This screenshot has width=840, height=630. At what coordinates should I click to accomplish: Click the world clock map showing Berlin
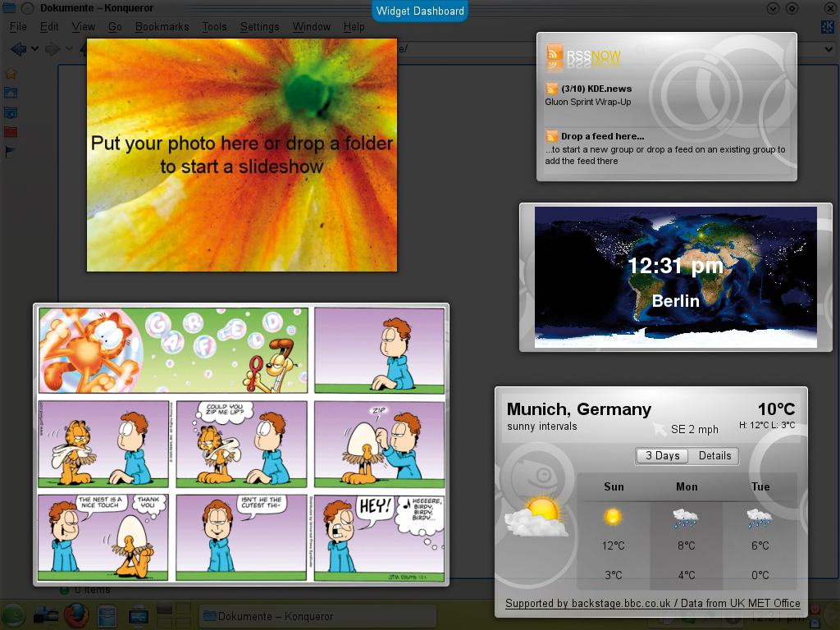[x=676, y=277]
